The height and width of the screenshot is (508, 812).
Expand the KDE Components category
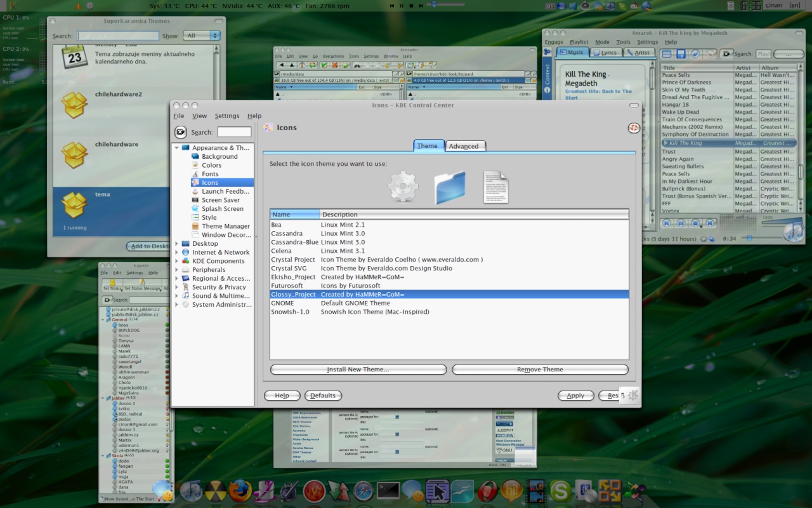click(177, 261)
